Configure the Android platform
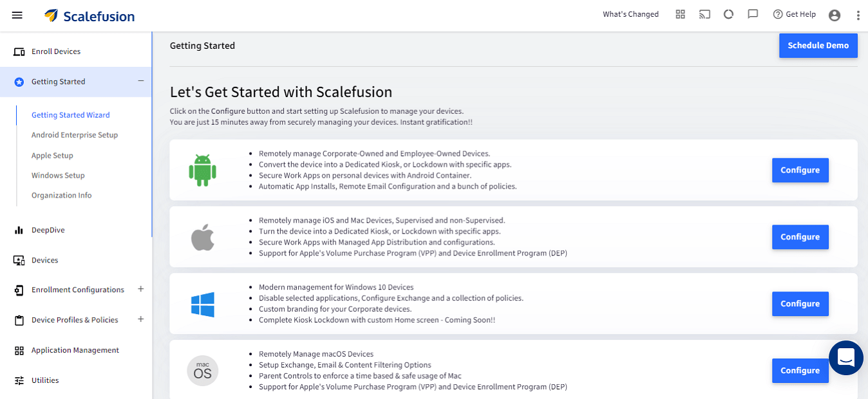 pos(800,171)
